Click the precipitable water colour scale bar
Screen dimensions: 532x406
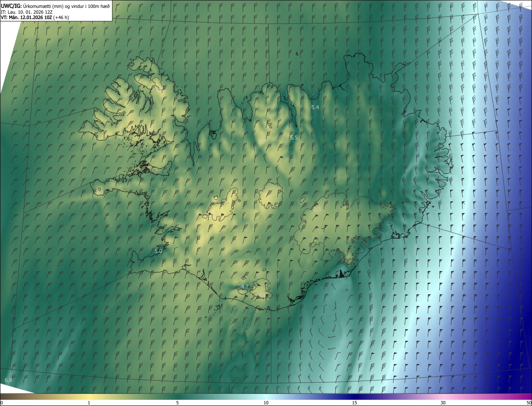(x=266, y=396)
